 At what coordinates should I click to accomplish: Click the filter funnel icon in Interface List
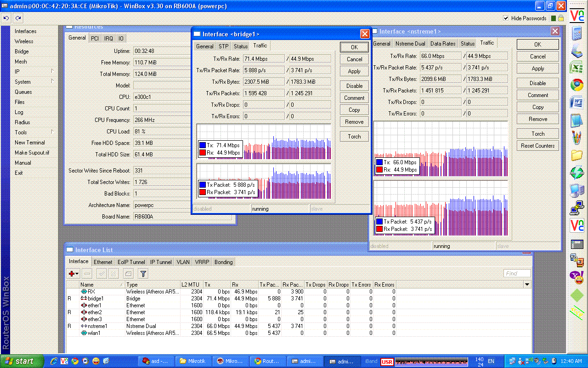[x=143, y=274]
